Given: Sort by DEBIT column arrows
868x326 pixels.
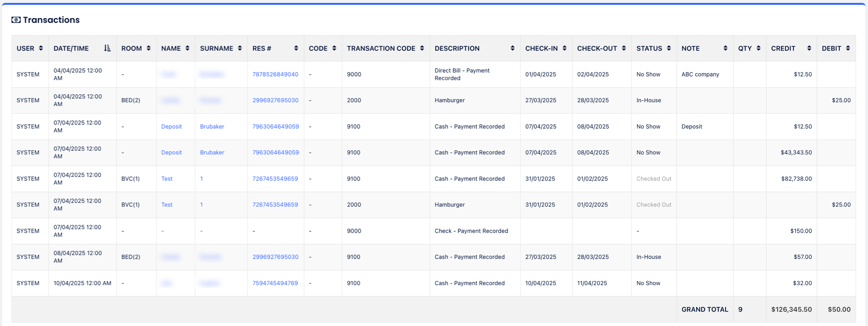Looking at the screenshot, I should 848,48.
